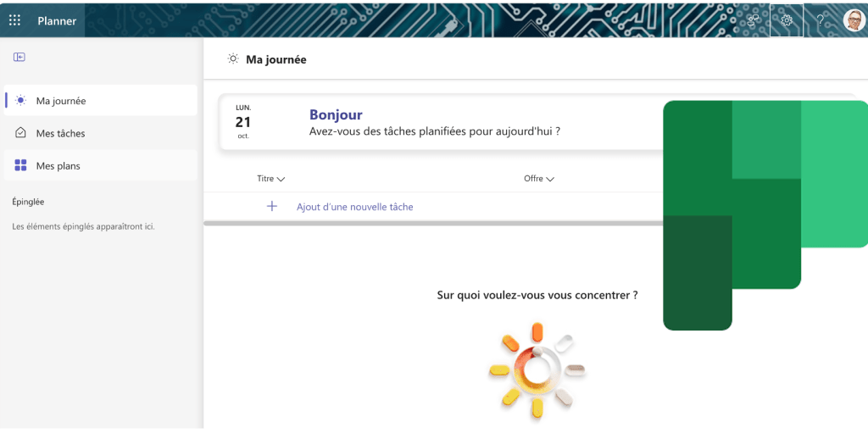Open the settings gear
The image size is (868, 439).
point(787,20)
